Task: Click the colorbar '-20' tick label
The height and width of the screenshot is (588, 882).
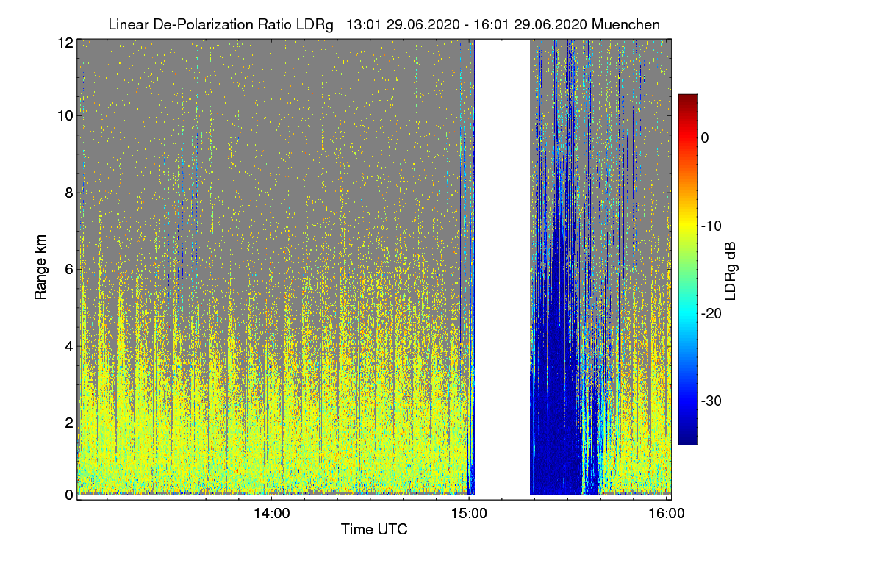Action: click(x=712, y=313)
